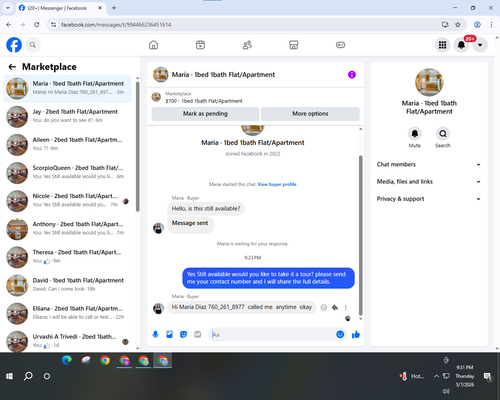Attach a photo with the image icon
500x400 pixels.
click(169, 334)
